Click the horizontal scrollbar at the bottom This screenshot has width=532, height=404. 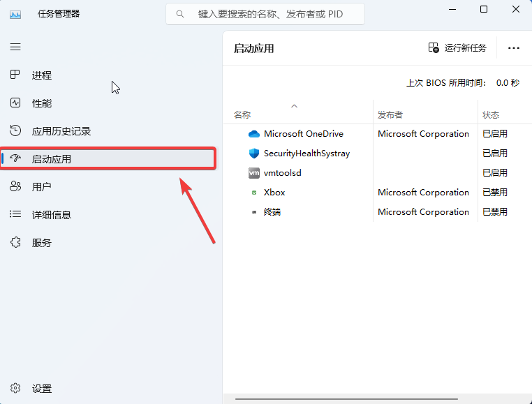(346, 399)
